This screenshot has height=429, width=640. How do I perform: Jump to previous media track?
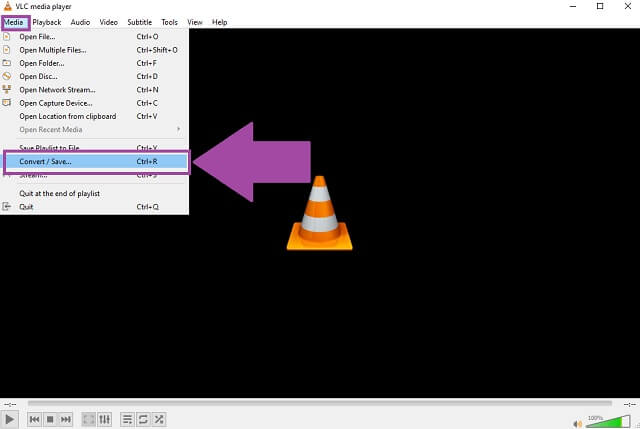click(x=35, y=419)
